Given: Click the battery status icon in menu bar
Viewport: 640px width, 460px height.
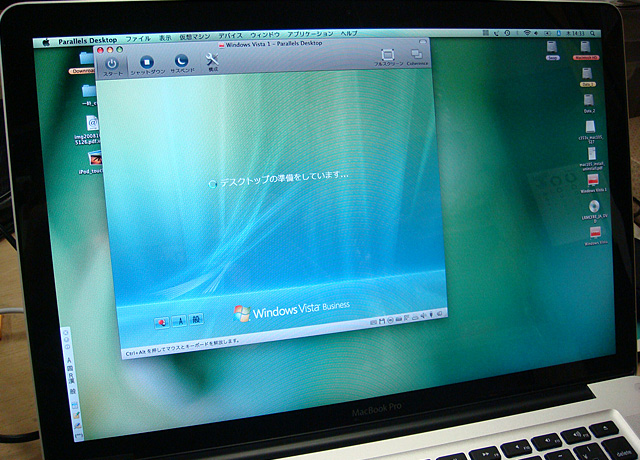Looking at the screenshot, I should [547, 33].
